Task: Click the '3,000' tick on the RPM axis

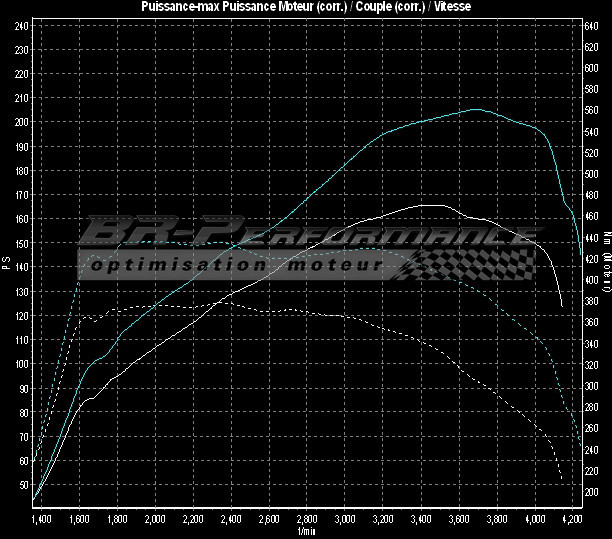Action: coord(345,520)
